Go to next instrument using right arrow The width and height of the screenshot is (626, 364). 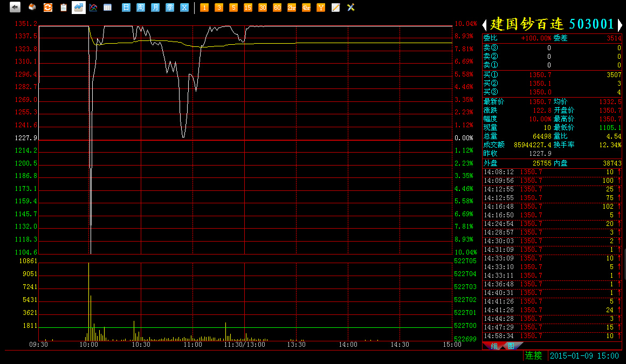coord(620,25)
